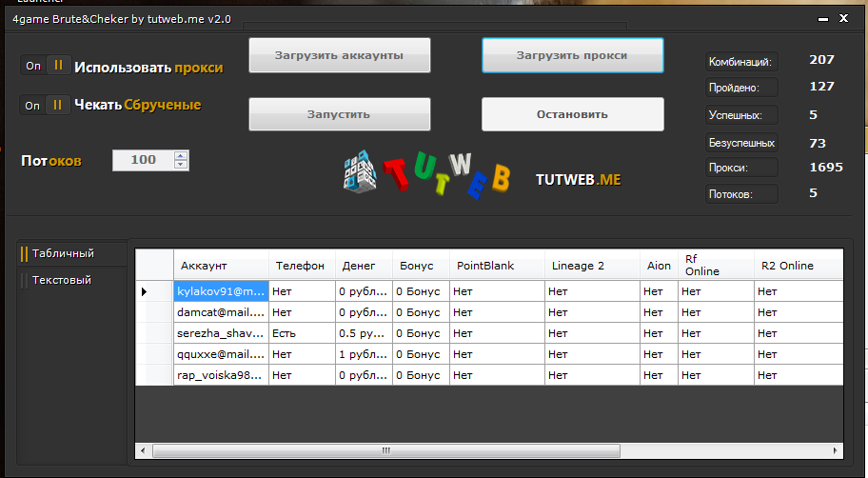Click the PointBlank column header
868x478 pixels.
pyautogui.click(x=497, y=266)
